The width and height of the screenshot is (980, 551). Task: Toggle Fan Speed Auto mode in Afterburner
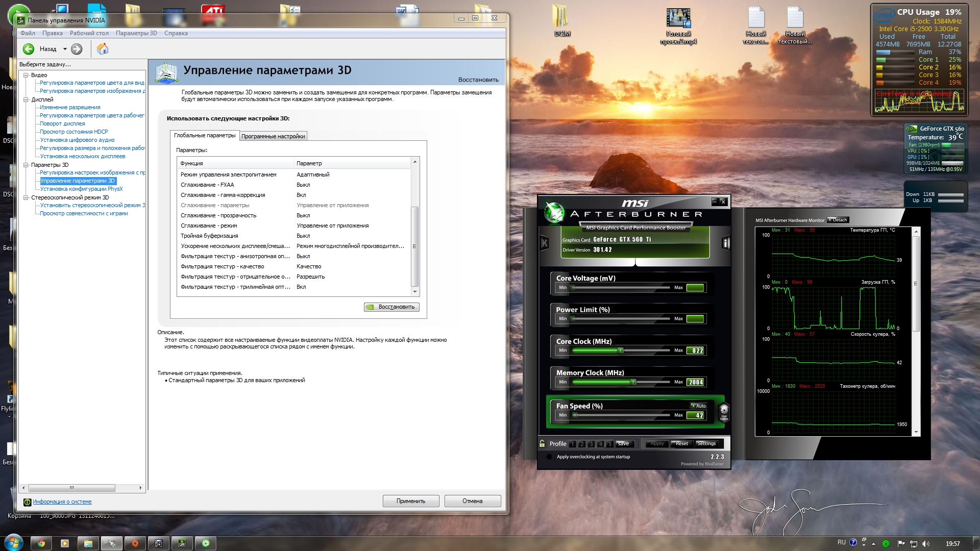[698, 406]
